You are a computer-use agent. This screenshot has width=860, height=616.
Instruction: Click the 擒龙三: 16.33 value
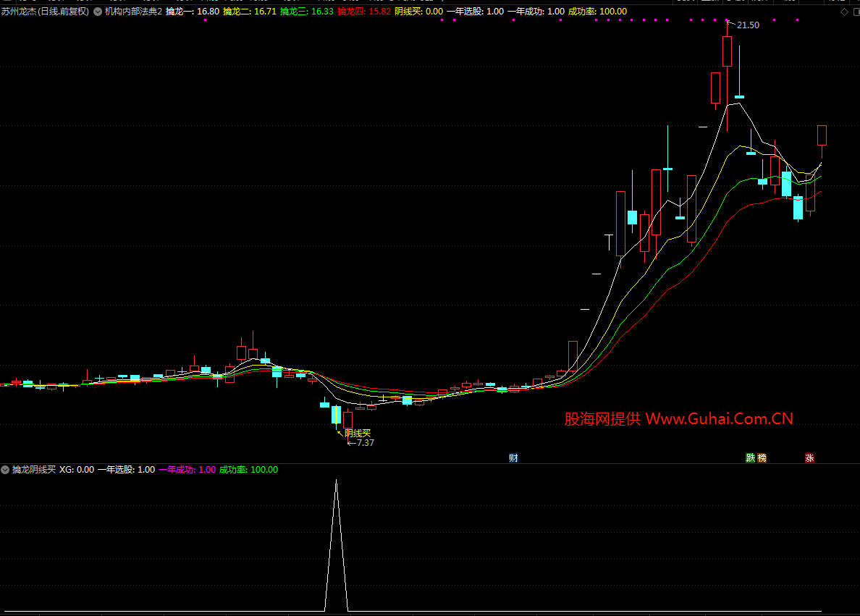[307, 12]
